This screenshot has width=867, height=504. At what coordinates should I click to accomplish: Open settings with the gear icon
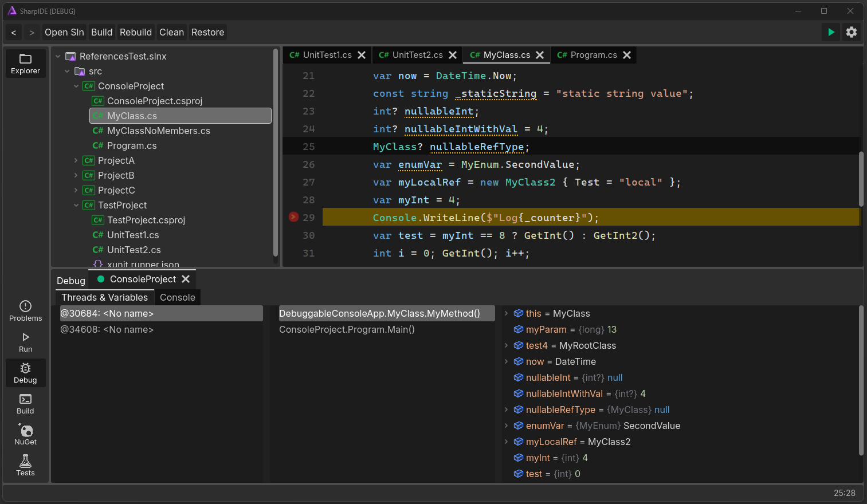pyautogui.click(x=852, y=32)
